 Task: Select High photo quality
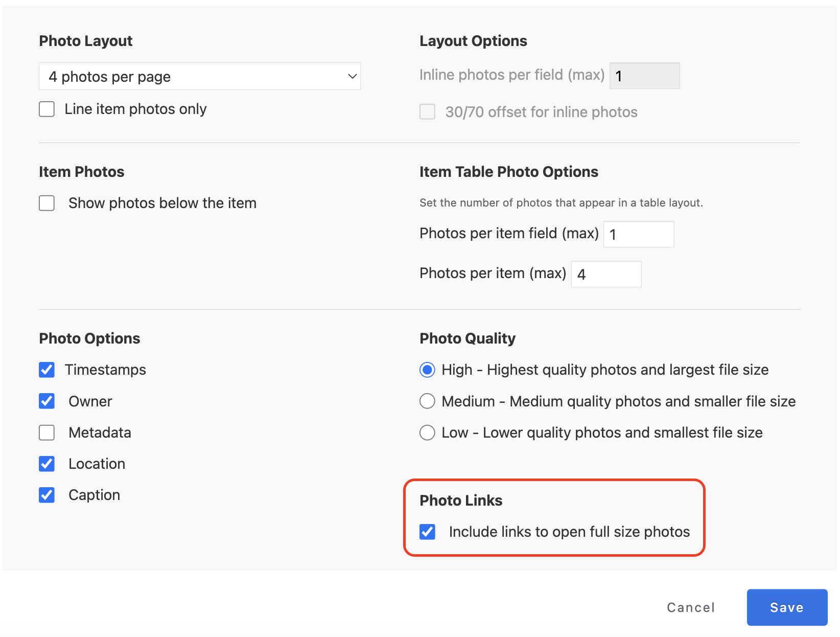point(427,370)
